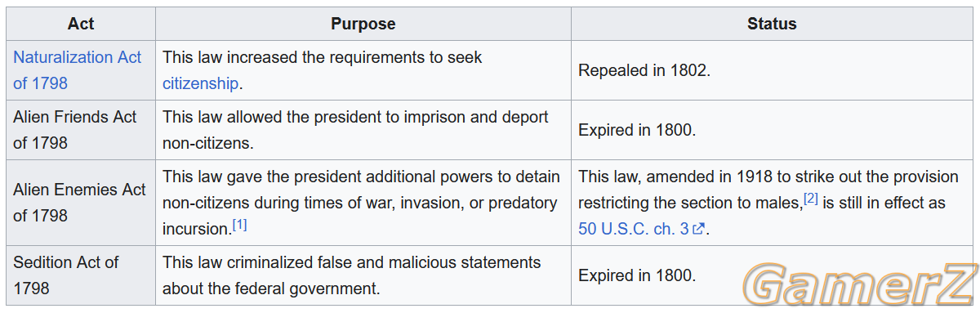Click the Sedition Act 'Expired in 1800.' cell
Viewport: 980px width, 313px height.
click(x=772, y=275)
